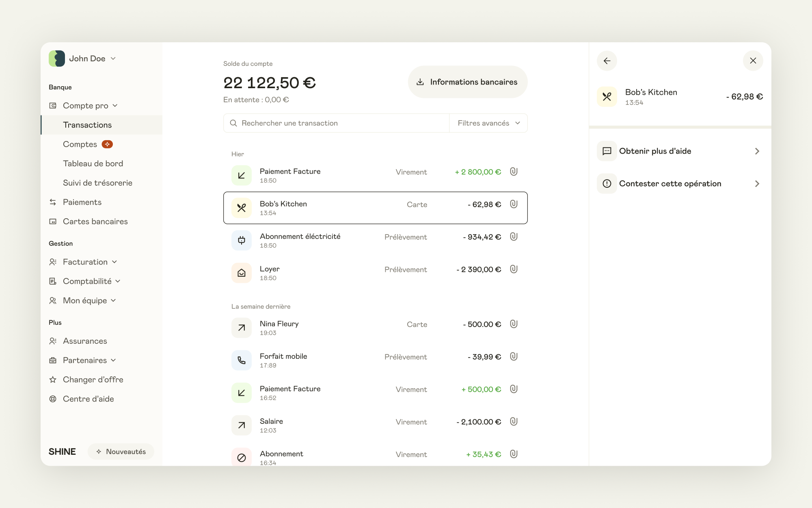Click the electricity plug icon for Abonnement éléctricité
812x508 pixels.
pyautogui.click(x=242, y=241)
